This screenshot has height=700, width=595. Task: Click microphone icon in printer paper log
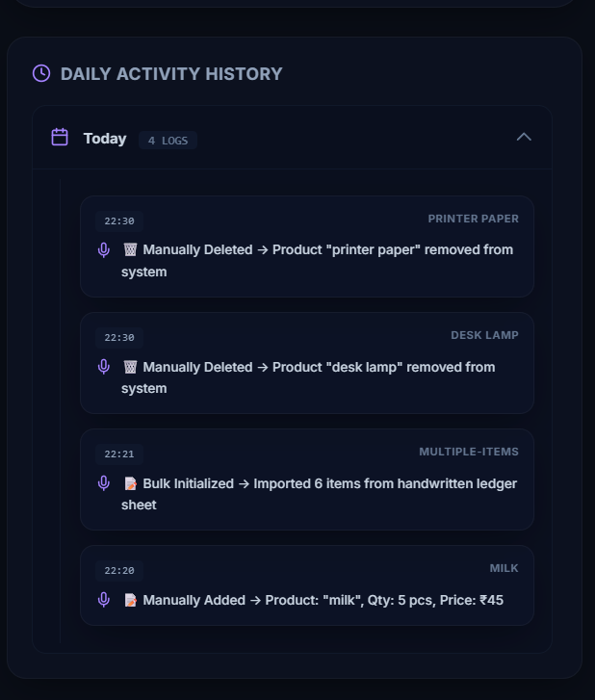click(104, 250)
